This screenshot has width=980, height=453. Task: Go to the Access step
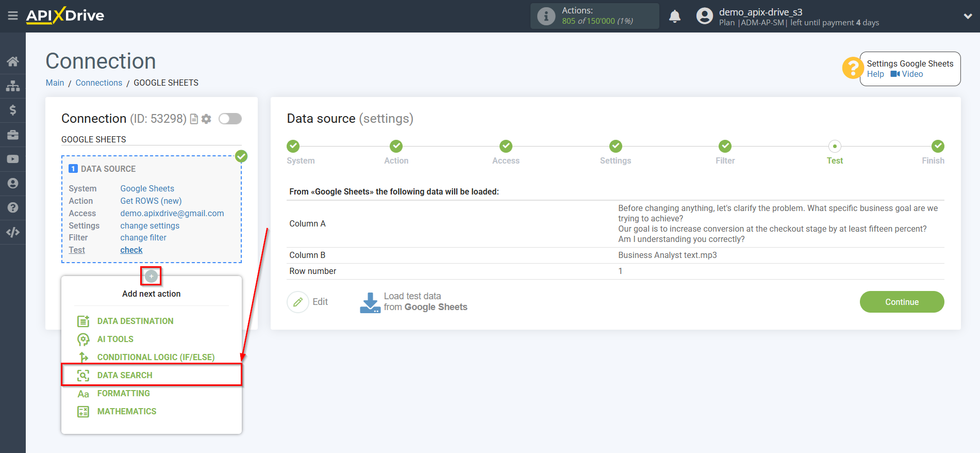[506, 147]
